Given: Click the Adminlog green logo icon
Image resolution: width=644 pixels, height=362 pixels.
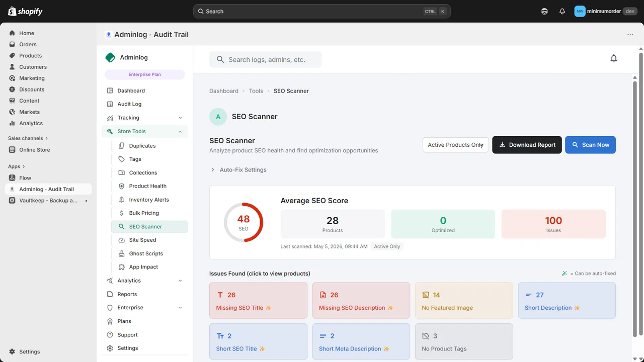Looking at the screenshot, I should click(110, 57).
